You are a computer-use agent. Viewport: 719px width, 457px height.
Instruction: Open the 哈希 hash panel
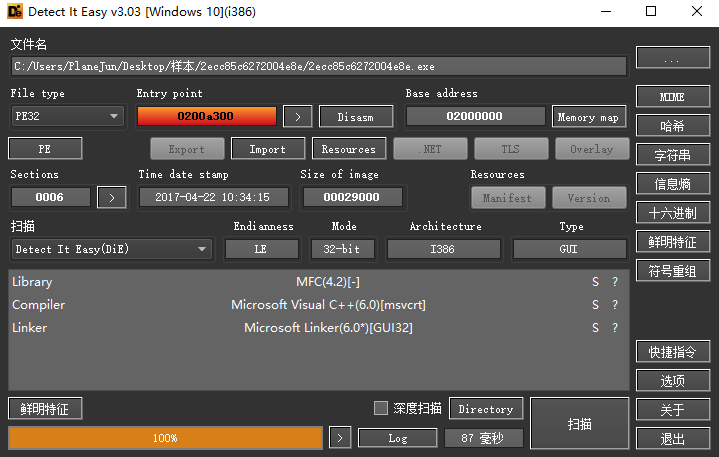pyautogui.click(x=672, y=126)
